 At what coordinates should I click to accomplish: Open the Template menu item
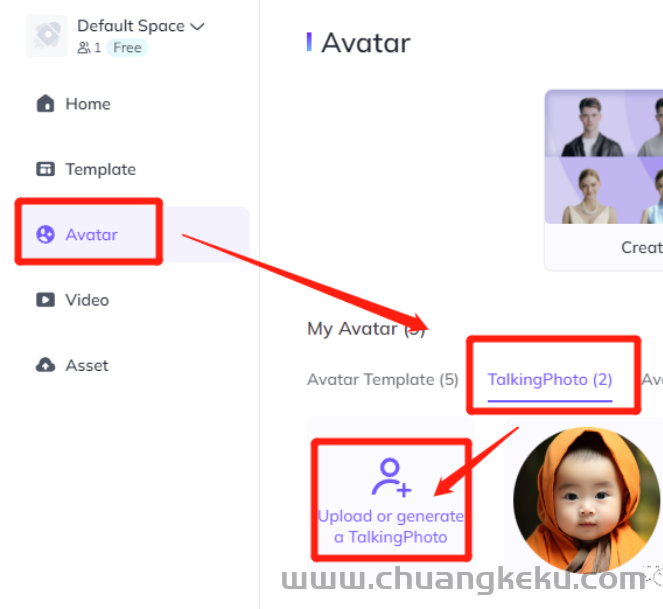point(101,170)
